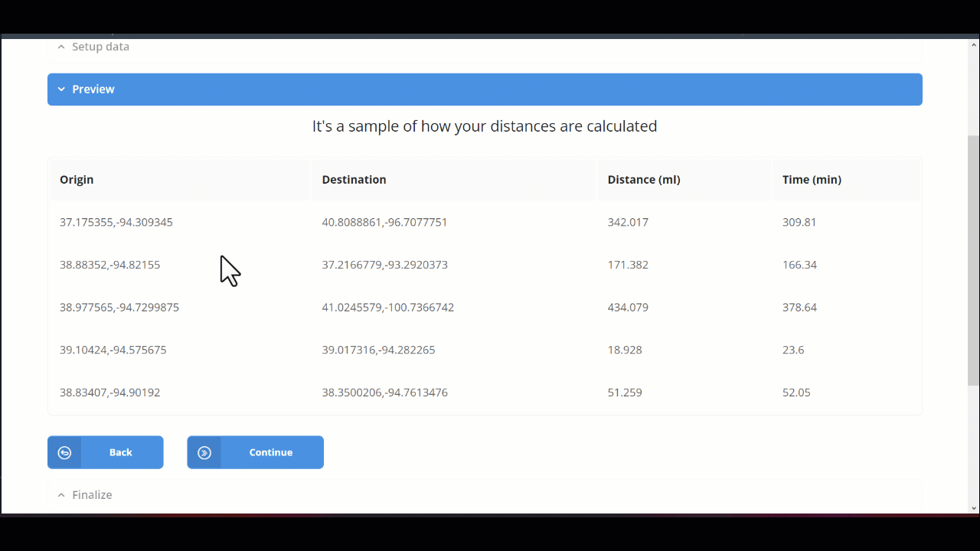This screenshot has width=980, height=551.
Task: Click time value 52.05
Action: pyautogui.click(x=796, y=393)
